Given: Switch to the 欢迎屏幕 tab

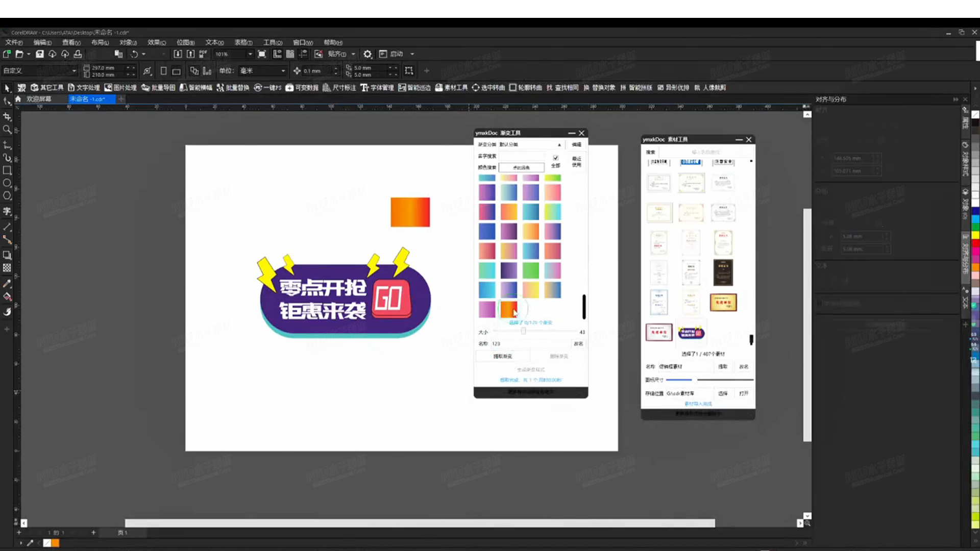Looking at the screenshot, I should point(39,99).
